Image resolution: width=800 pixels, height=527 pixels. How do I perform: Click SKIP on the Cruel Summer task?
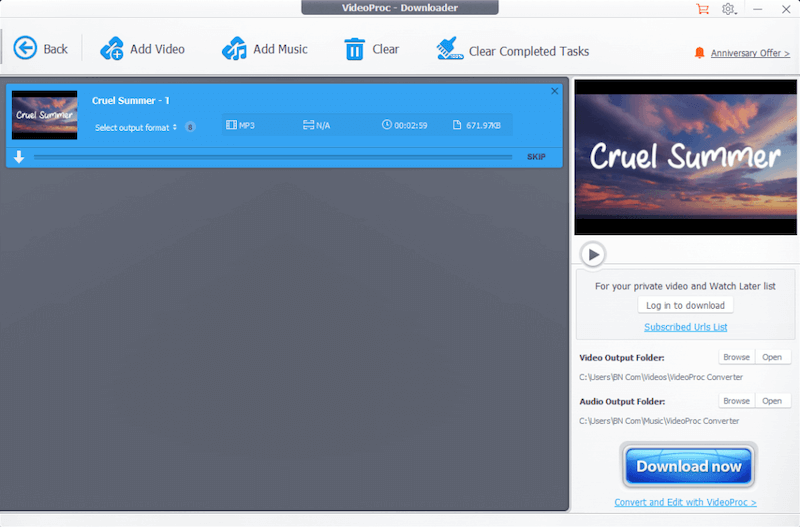(536, 157)
